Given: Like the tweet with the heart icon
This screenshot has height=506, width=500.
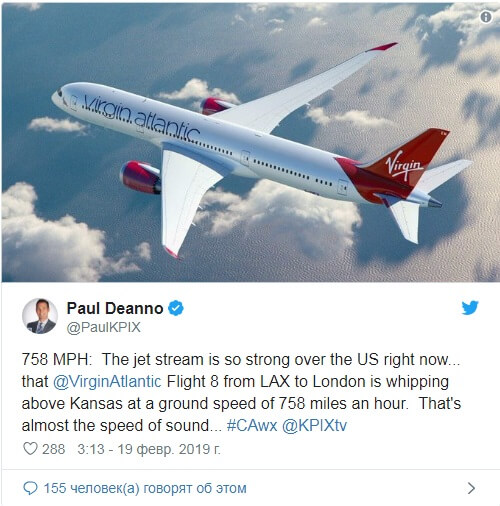Looking at the screenshot, I should tap(30, 449).
